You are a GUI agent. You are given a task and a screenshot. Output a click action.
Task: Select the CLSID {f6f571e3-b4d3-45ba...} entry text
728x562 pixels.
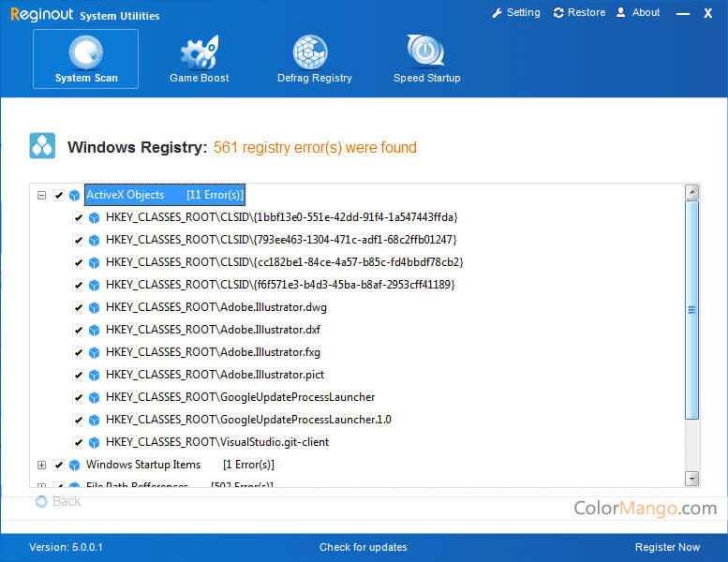pyautogui.click(x=280, y=285)
